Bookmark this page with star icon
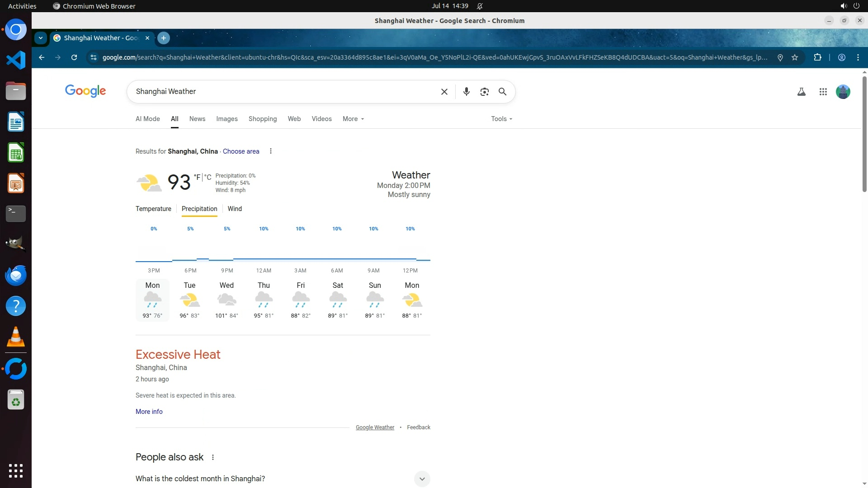Screen dimensions: 868x488 click(x=795, y=57)
